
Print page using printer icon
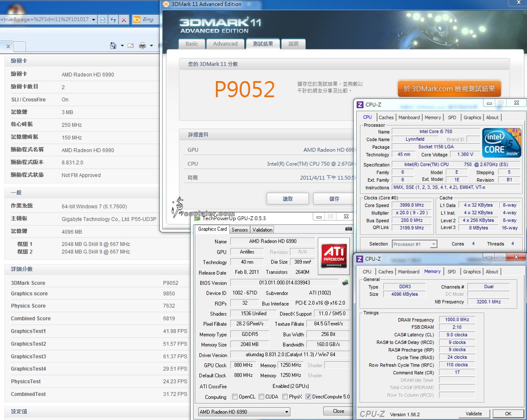(x=142, y=45)
